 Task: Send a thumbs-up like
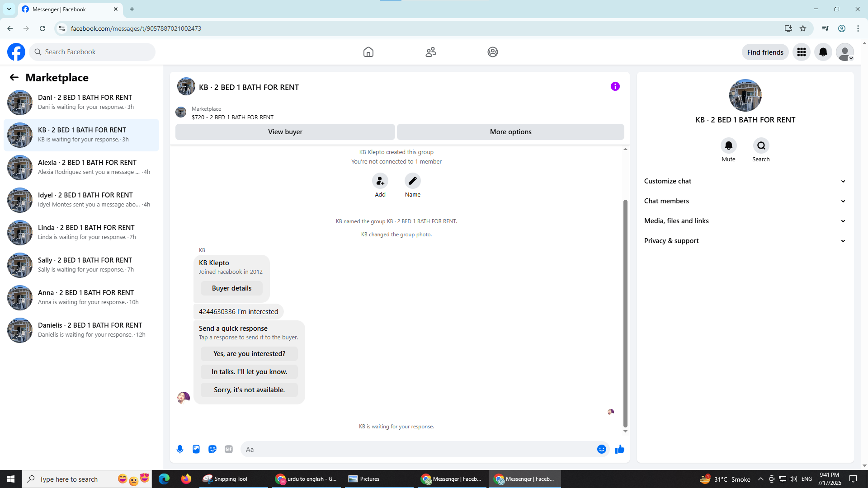[x=620, y=449]
